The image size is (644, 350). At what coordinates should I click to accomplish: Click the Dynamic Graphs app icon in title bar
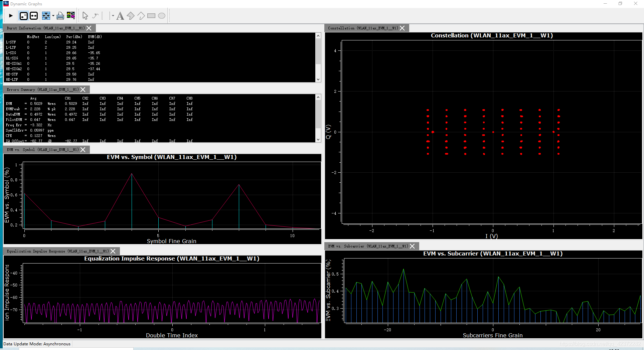pos(6,3)
